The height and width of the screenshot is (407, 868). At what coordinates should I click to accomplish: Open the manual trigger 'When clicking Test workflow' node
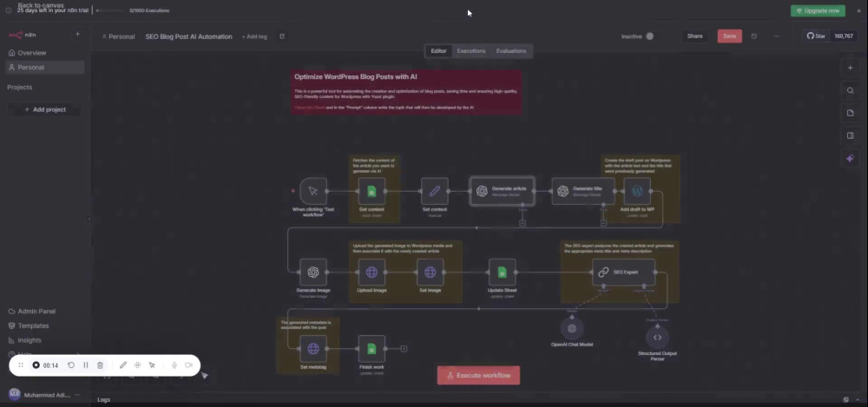click(313, 191)
